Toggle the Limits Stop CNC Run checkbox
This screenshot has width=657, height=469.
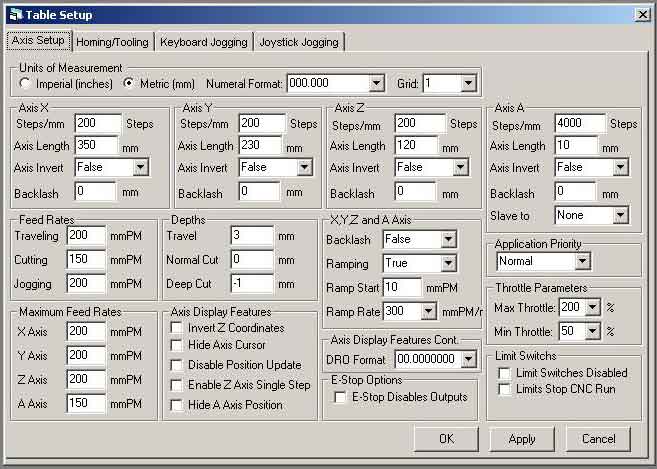[504, 389]
